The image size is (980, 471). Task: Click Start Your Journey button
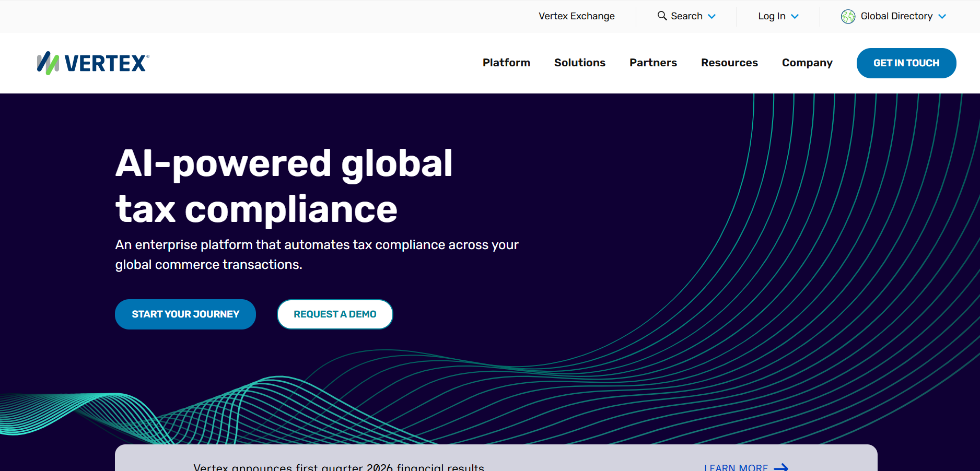point(185,314)
